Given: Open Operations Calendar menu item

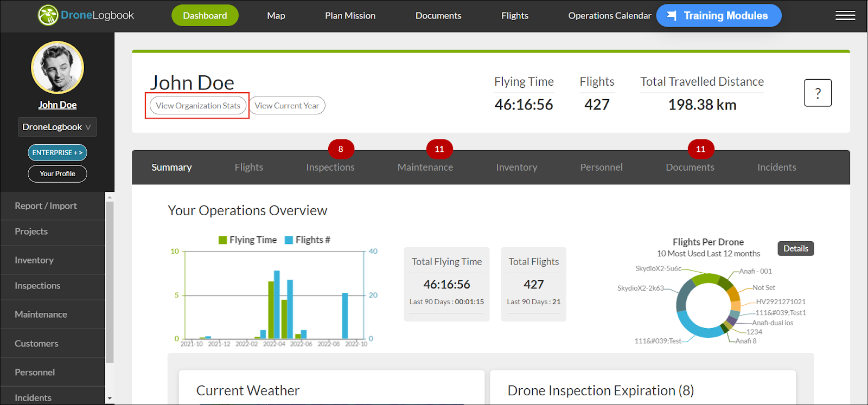Looking at the screenshot, I should click(x=610, y=16).
